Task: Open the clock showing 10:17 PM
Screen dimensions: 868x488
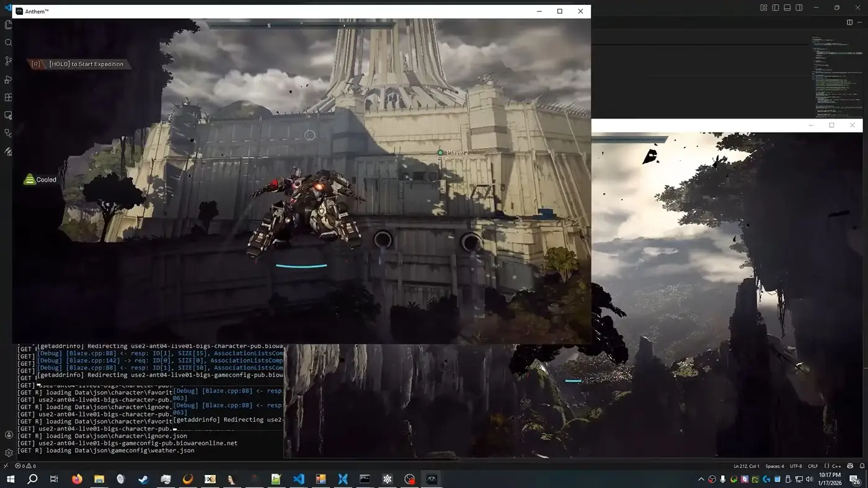Action: coord(830,479)
